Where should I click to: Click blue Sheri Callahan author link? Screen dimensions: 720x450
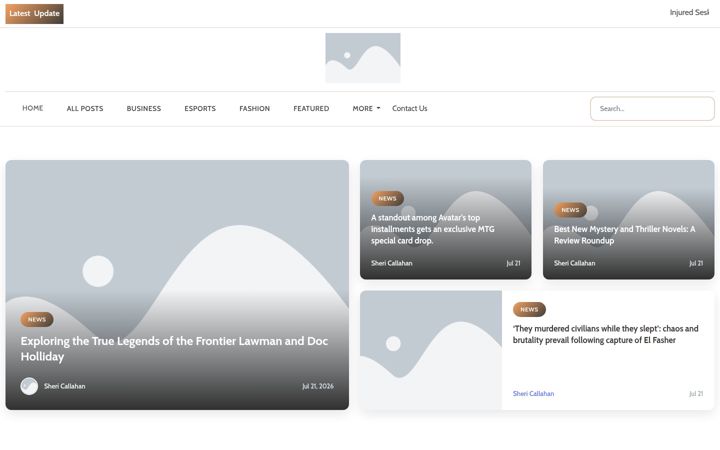point(533,394)
